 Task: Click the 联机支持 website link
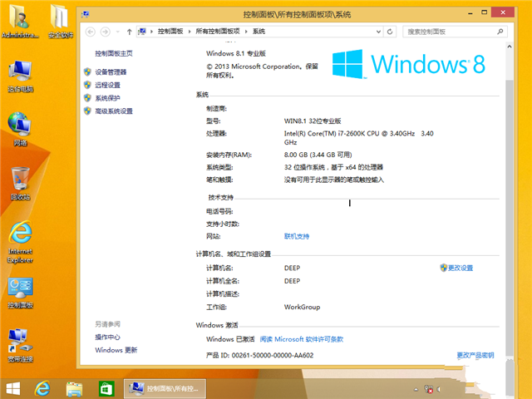pos(297,236)
